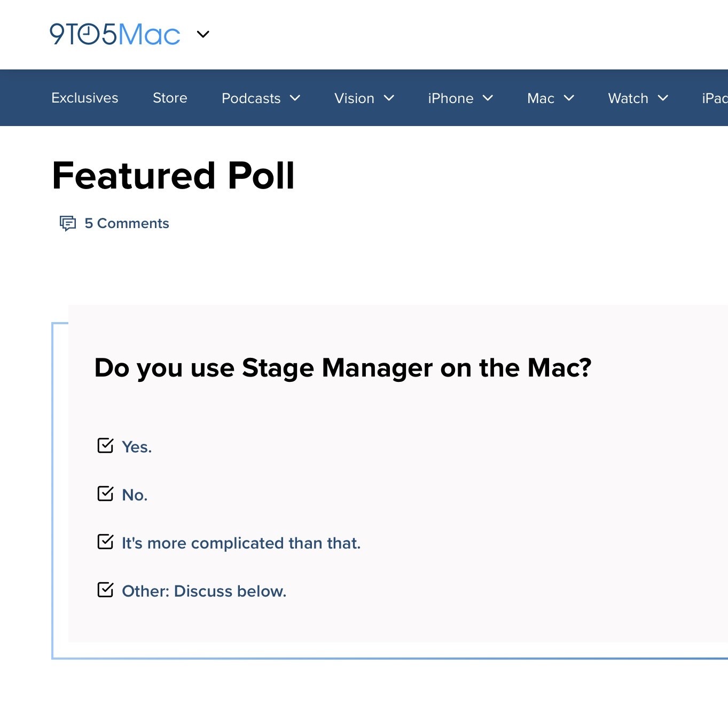The width and height of the screenshot is (728, 728).
Task: Tick the 'Other: Discuss below' checkbox
Action: coord(105,590)
